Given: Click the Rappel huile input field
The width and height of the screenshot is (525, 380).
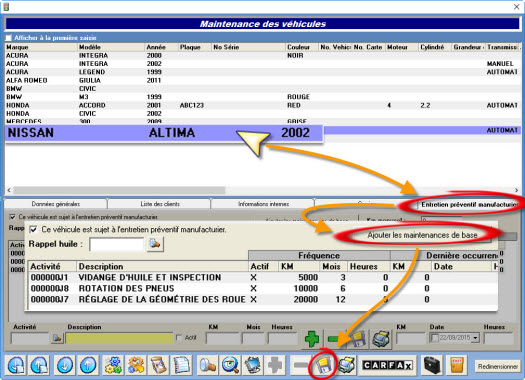Looking at the screenshot, I should [117, 244].
